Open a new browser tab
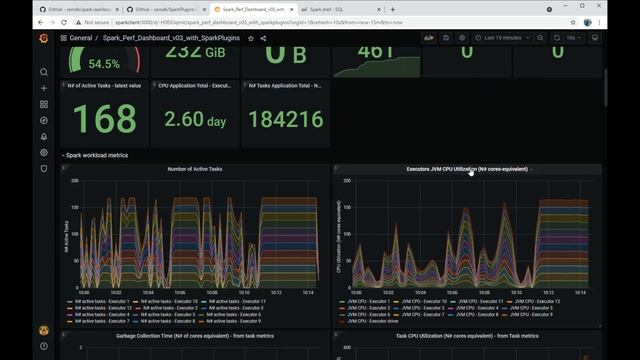Viewport: 640px width, 360px height. 393,9
